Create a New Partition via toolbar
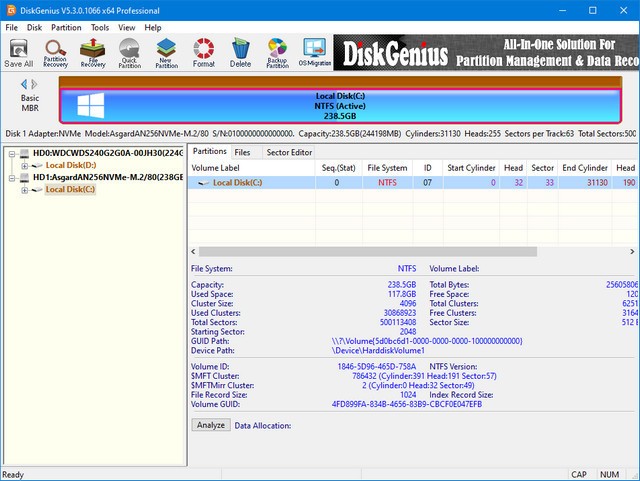The image size is (640, 481). (x=166, y=51)
